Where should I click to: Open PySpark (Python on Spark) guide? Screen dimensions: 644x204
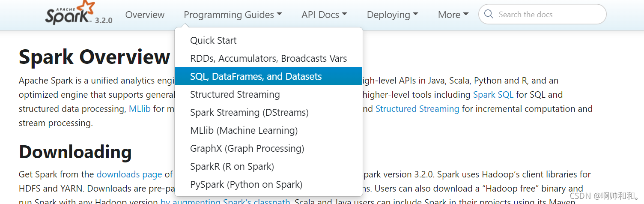click(268, 184)
